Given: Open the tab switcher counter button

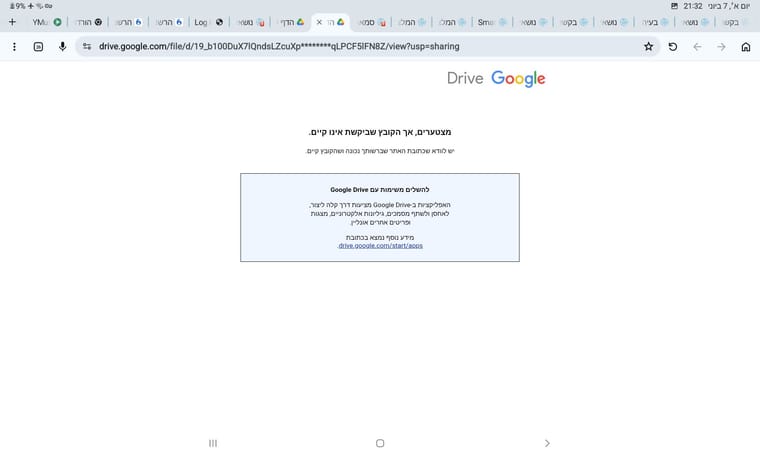Looking at the screenshot, I should click(38, 47).
